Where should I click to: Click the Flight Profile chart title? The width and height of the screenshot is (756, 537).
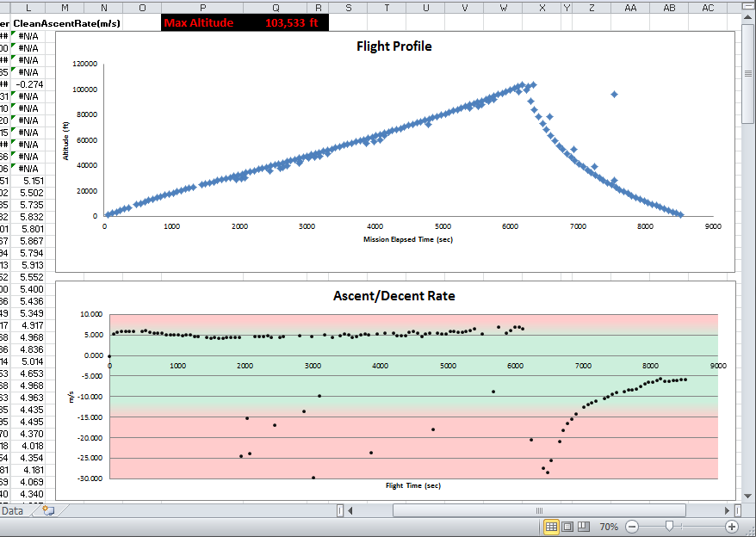click(x=393, y=46)
